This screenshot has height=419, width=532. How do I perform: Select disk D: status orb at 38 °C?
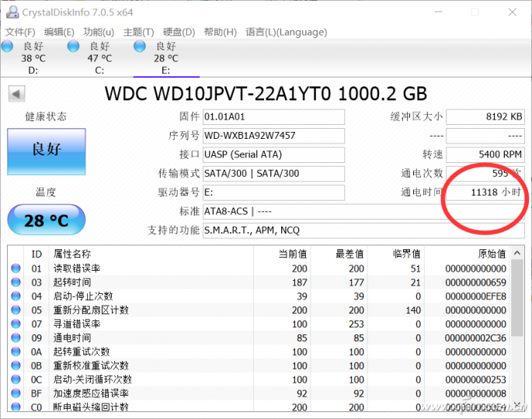click(7, 46)
